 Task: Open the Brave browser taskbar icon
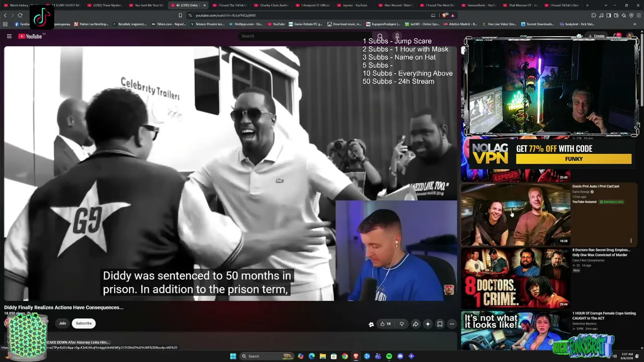(x=356, y=356)
